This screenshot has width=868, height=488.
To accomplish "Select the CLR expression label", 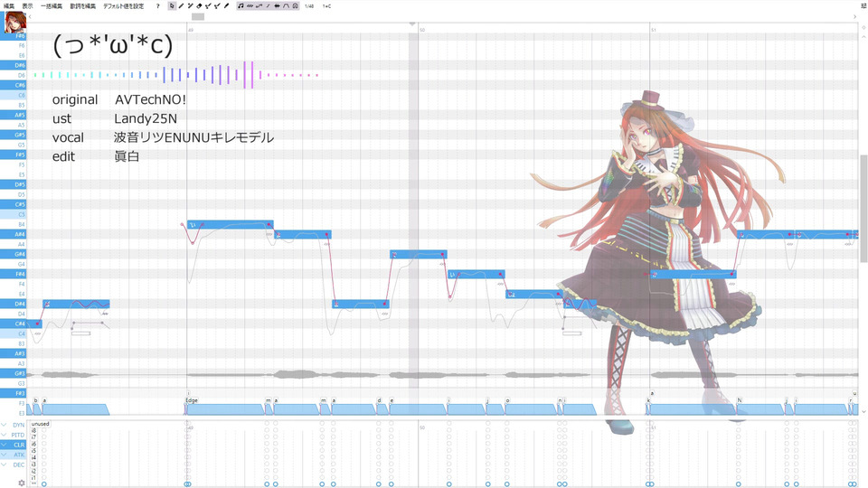I will (x=19, y=445).
